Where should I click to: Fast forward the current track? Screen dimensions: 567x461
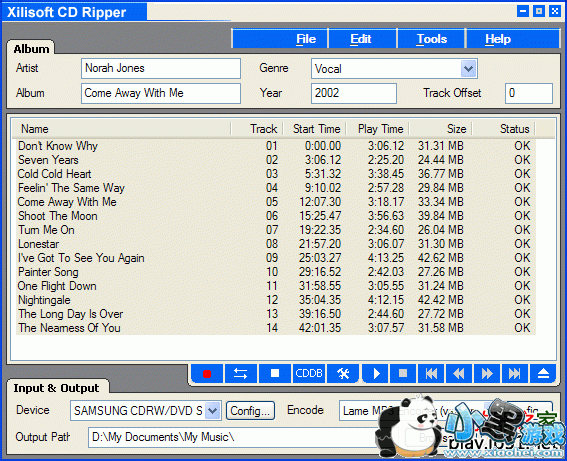point(487,373)
